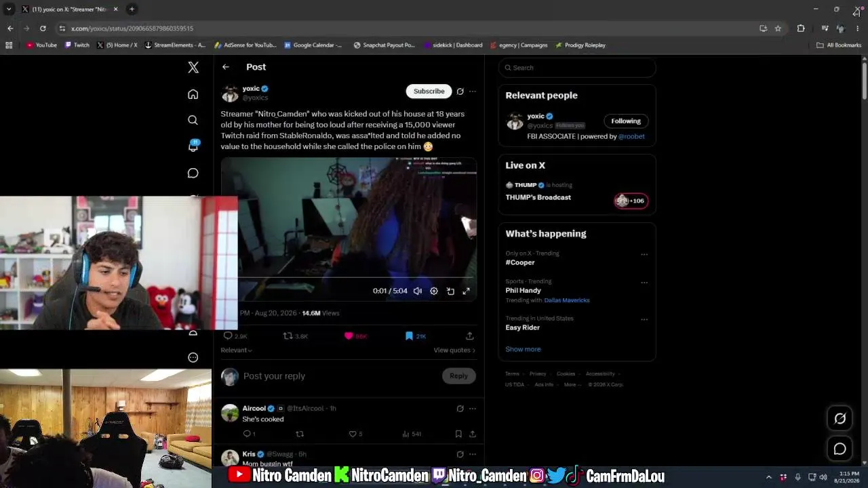Open video settings gear
Image resolution: width=868 pixels, height=488 pixels.
point(434,291)
